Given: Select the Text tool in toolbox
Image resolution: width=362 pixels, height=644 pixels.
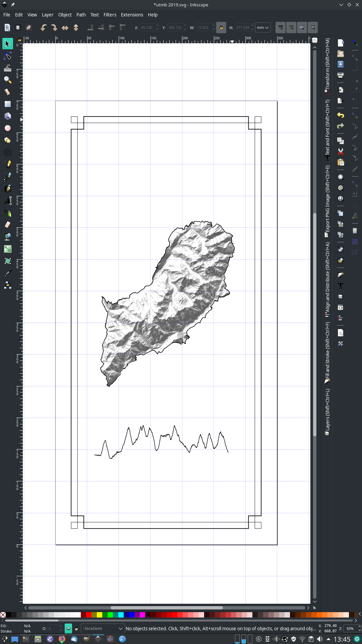Looking at the screenshot, I should [x=7, y=201].
